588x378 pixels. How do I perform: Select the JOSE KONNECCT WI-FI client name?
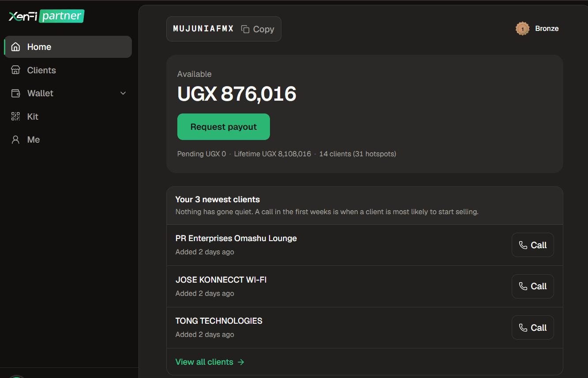click(x=221, y=280)
